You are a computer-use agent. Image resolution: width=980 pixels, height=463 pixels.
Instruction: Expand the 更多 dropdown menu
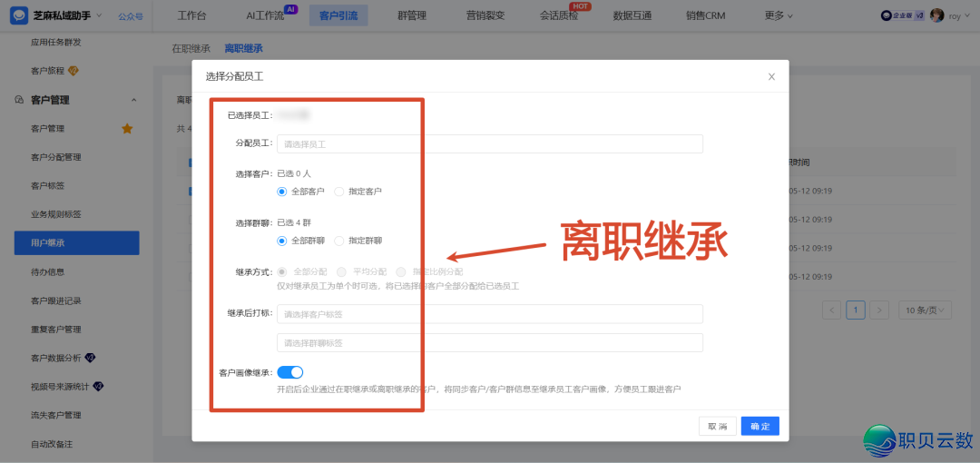(x=779, y=15)
